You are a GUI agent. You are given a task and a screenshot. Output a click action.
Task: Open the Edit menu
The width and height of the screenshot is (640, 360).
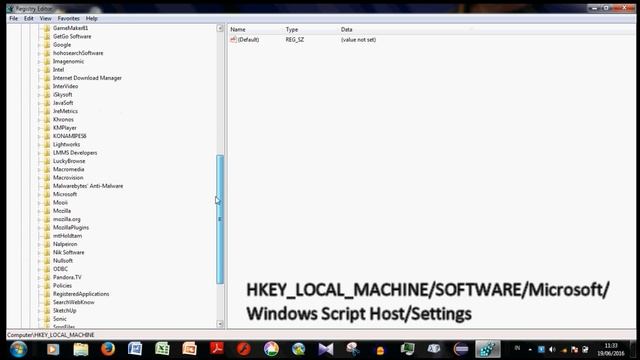pyautogui.click(x=29, y=18)
